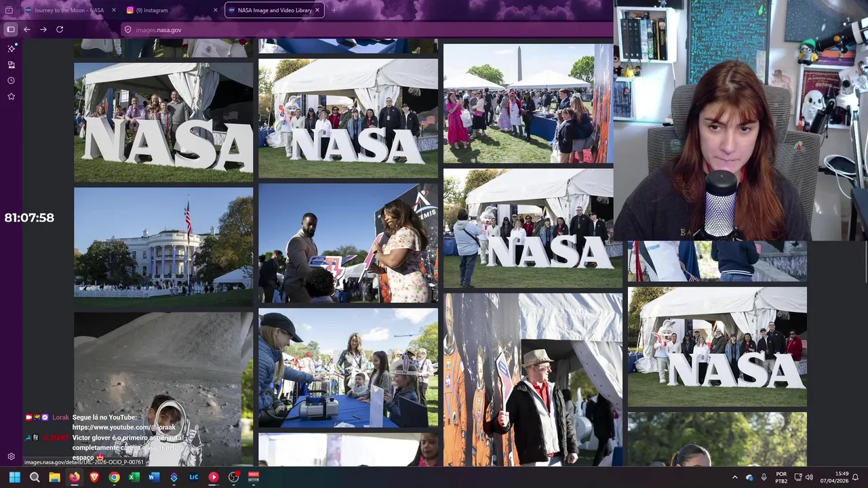This screenshot has width=868, height=488.
Task: Go forward with the right arrow button
Action: pos(43,29)
